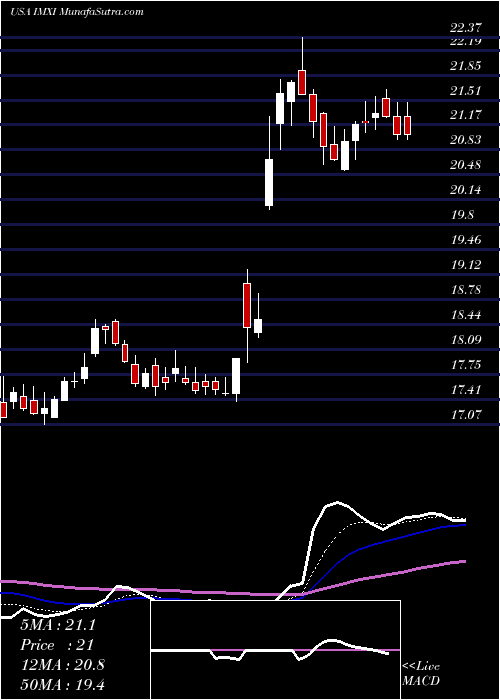Select the 18.78 price level label
Screen dimensions: 500x700
point(466,290)
